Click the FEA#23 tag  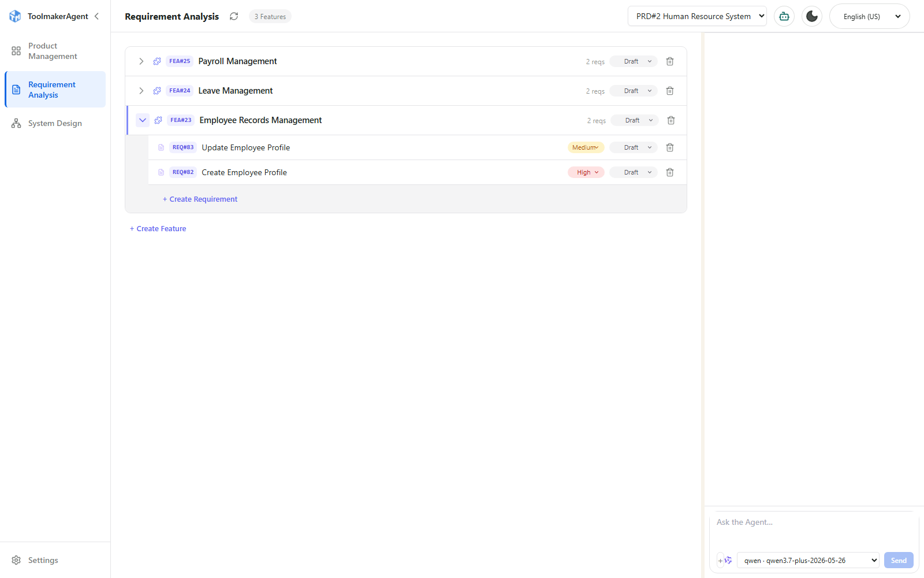181,120
